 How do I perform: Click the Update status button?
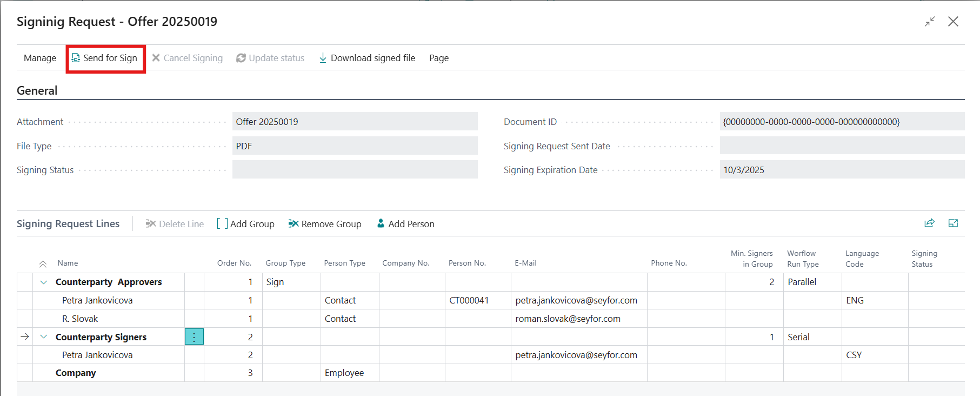pos(270,58)
